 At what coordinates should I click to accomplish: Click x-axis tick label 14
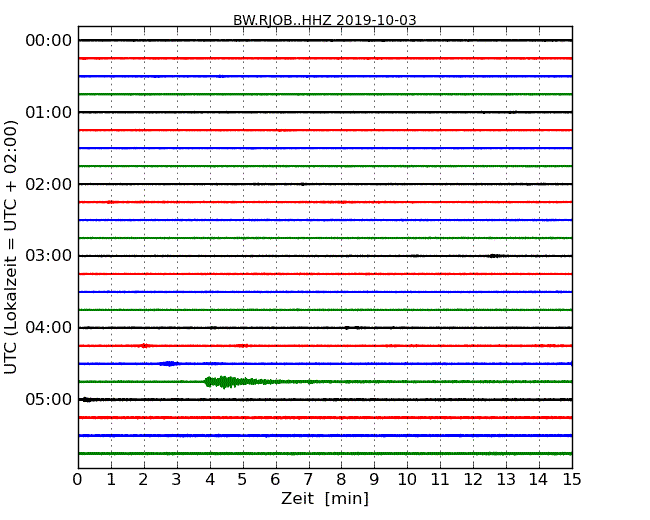539,480
